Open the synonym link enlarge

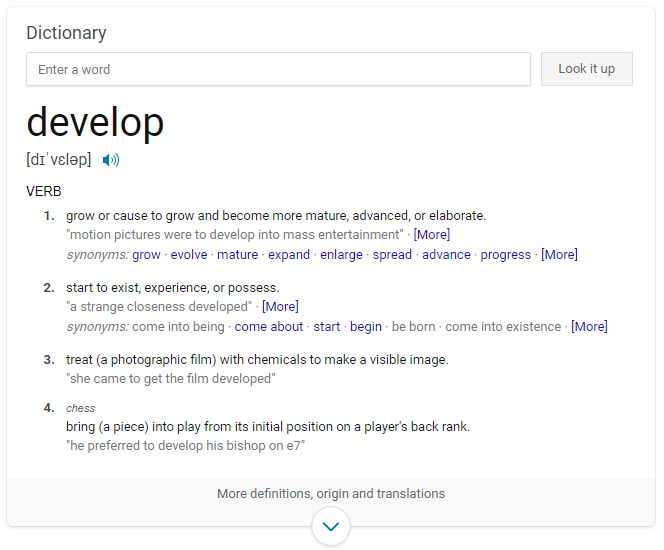[341, 254]
